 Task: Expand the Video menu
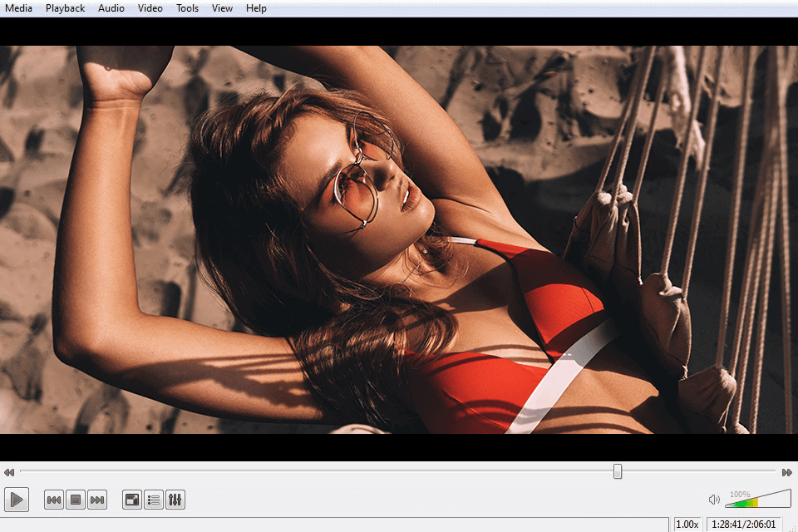(x=150, y=8)
